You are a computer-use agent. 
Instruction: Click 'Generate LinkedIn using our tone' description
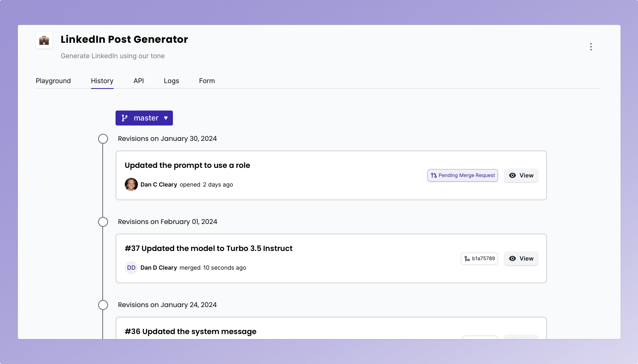pos(113,56)
